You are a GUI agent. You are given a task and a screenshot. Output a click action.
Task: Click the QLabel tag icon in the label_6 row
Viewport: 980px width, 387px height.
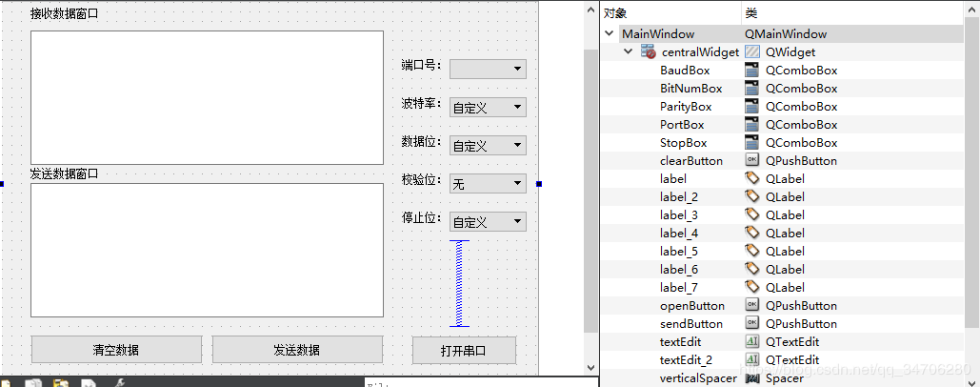[x=751, y=270]
